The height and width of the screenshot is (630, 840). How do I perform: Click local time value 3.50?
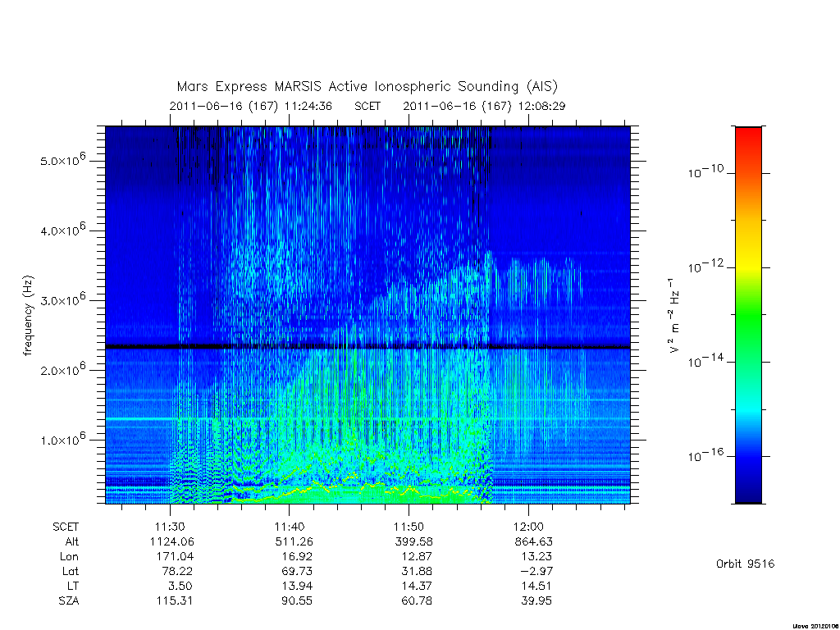pos(180,586)
